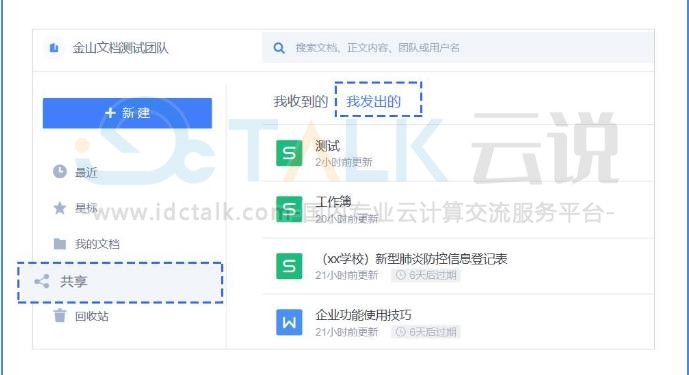
Task: Click the spreadsheet icon of 测试
Action: pyautogui.click(x=289, y=153)
